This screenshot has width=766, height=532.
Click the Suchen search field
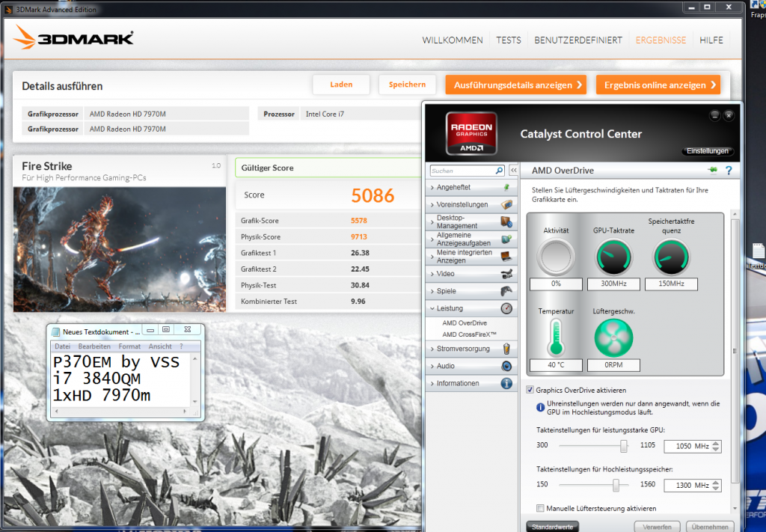(462, 171)
